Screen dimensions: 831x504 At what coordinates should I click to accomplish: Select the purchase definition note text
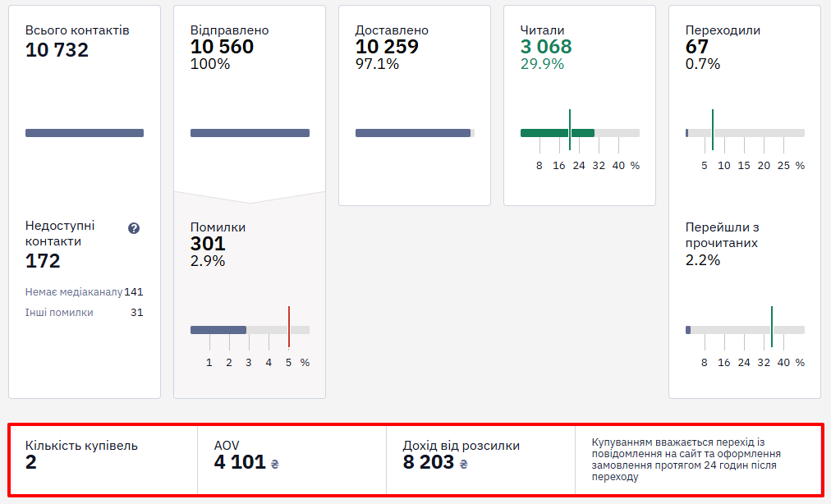click(x=686, y=460)
